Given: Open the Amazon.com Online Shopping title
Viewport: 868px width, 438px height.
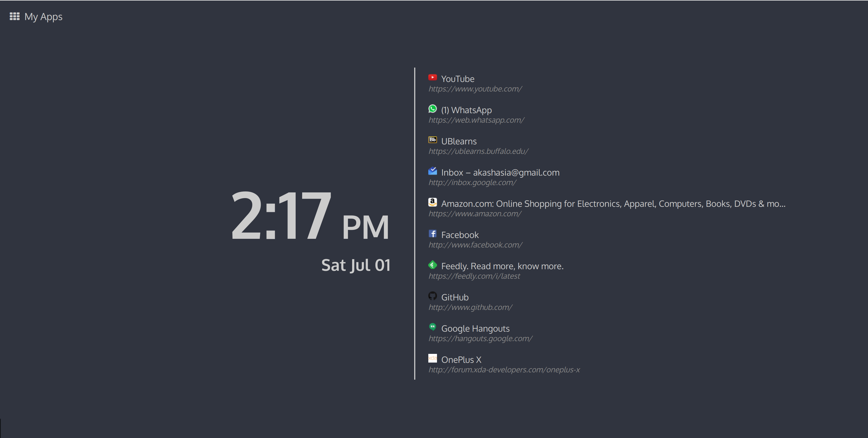Looking at the screenshot, I should [613, 204].
